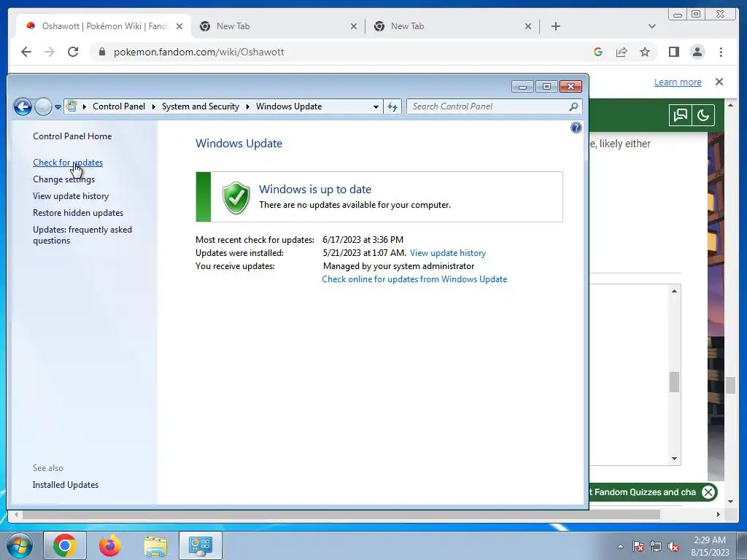Click the Chrome address bar URL
747x560 pixels.
pyautogui.click(x=198, y=52)
